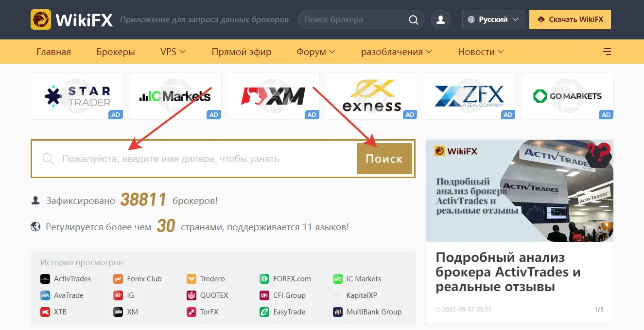Open Прямой эфир menu item
Screen dimensions: 644x330
point(241,52)
